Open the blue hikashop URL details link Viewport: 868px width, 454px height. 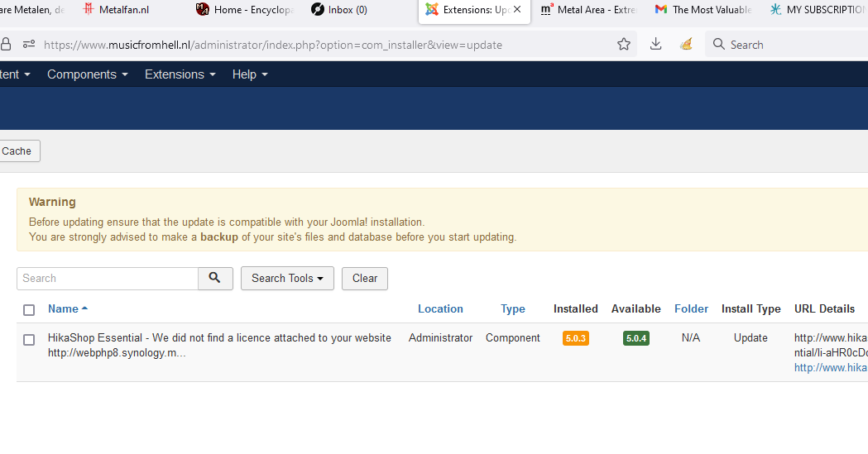tap(831, 367)
